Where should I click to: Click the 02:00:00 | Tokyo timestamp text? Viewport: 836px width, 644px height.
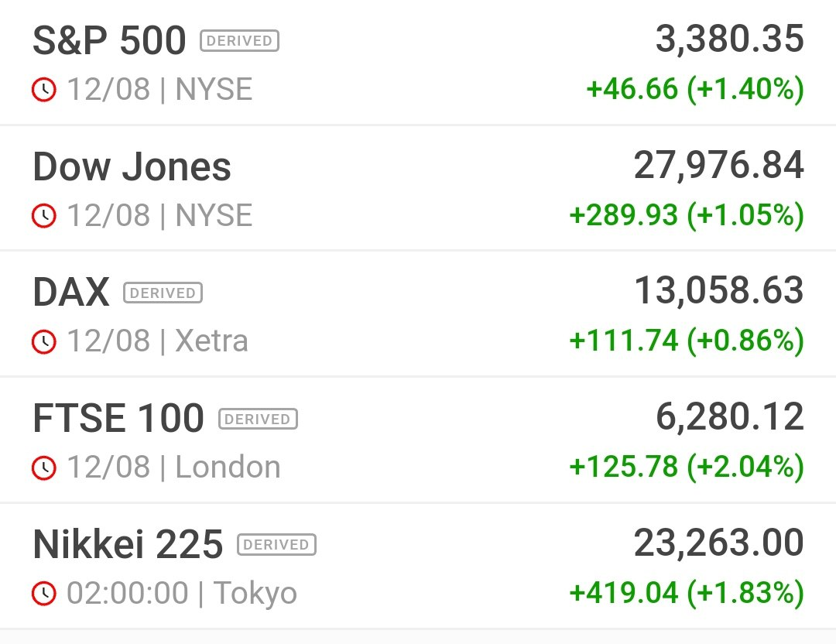[x=182, y=594]
